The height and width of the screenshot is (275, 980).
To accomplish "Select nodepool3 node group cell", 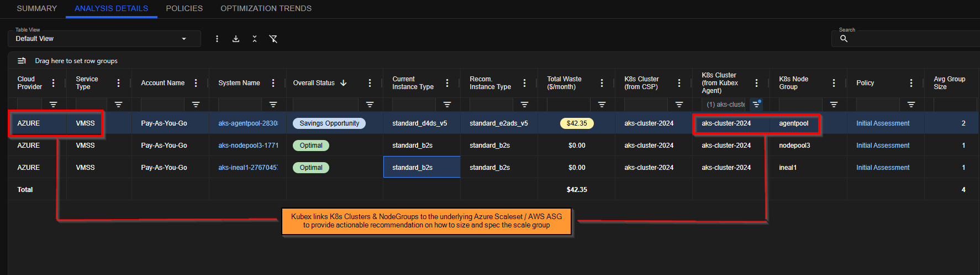I will [x=808, y=146].
